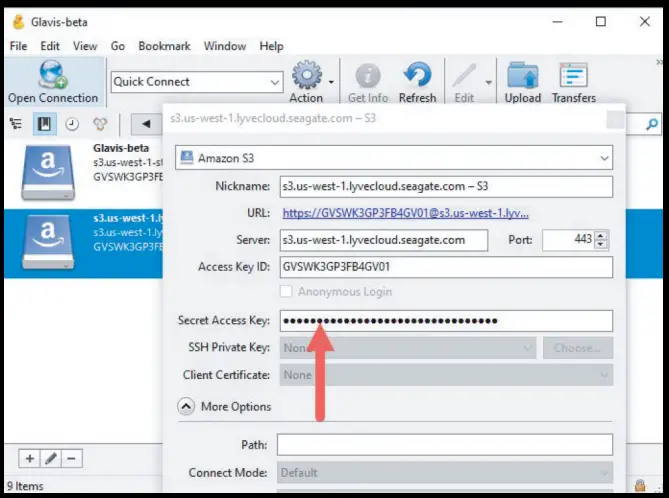Click the Server input field
This screenshot has height=498, width=669.
384,240
